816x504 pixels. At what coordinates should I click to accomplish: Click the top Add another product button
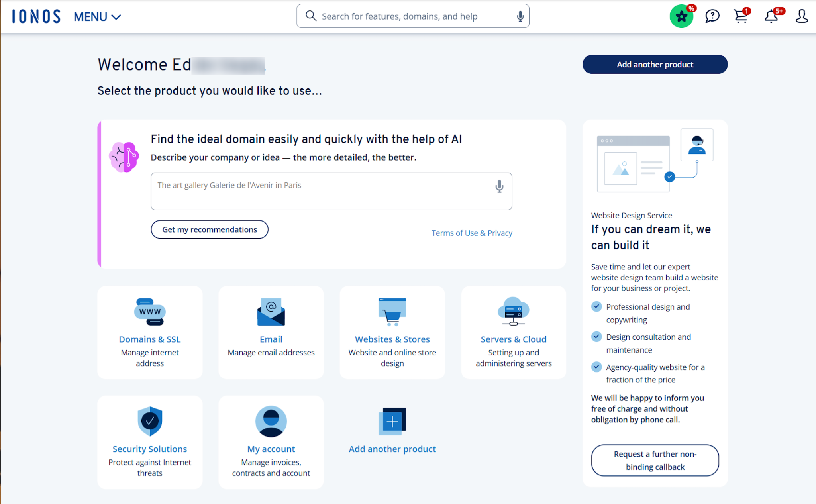coord(655,64)
